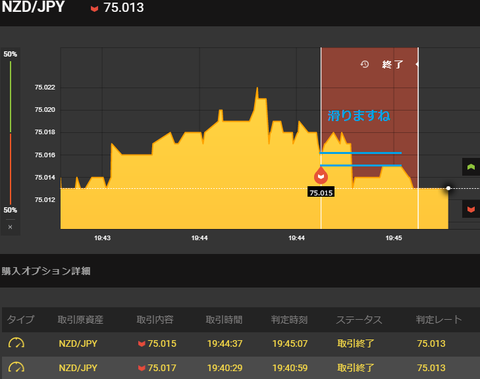Click the 19:45:07 judgment time cell
Screen dimensions: 480x379
pos(290,344)
